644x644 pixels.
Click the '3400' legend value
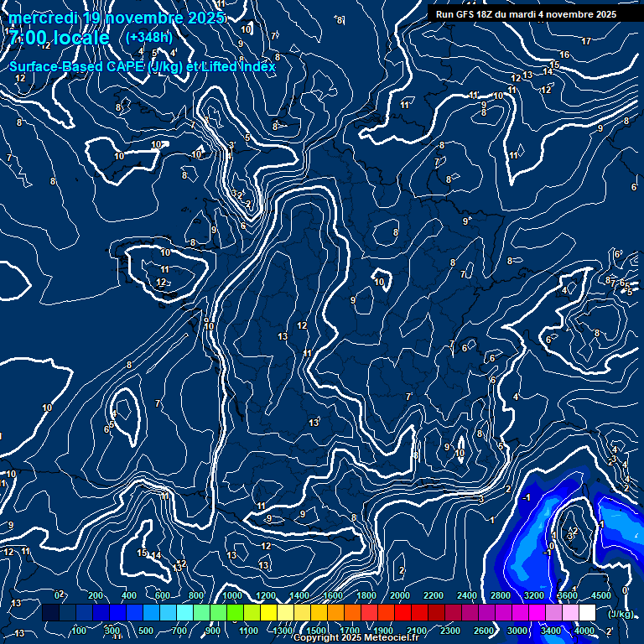tap(551, 631)
